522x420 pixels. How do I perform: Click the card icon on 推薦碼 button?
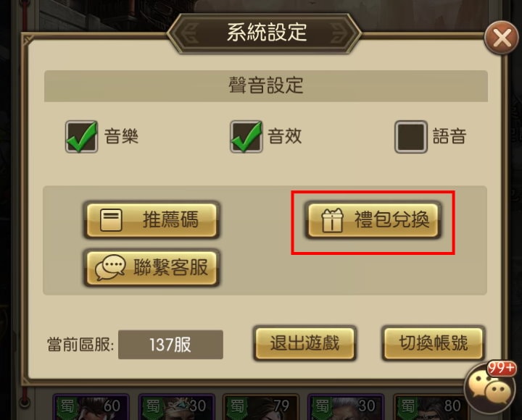(x=111, y=220)
